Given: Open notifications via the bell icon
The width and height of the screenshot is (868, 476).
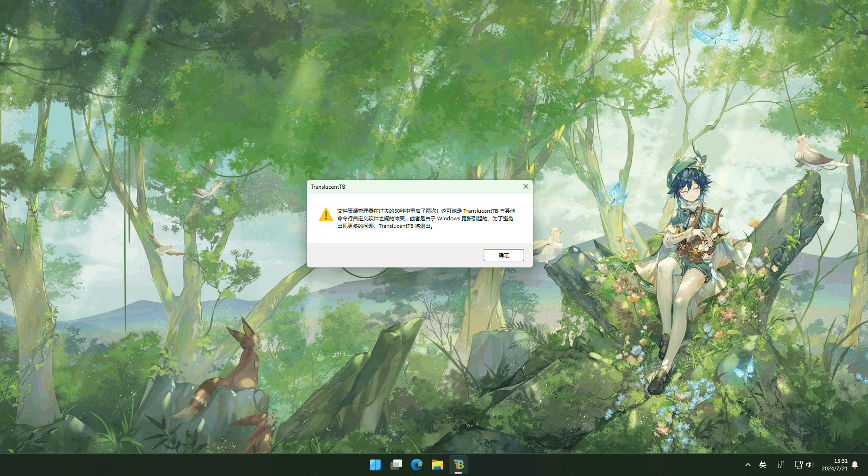Looking at the screenshot, I should pyautogui.click(x=855, y=465).
